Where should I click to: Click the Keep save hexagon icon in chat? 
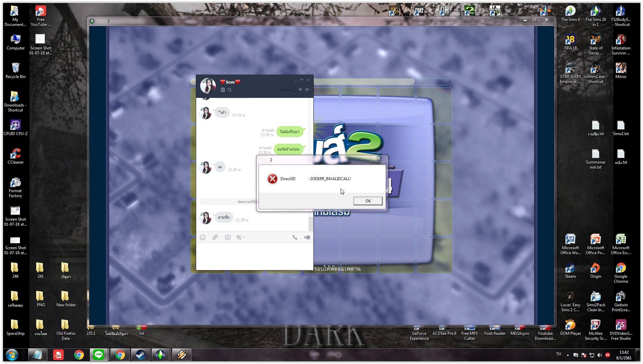[x=227, y=237]
